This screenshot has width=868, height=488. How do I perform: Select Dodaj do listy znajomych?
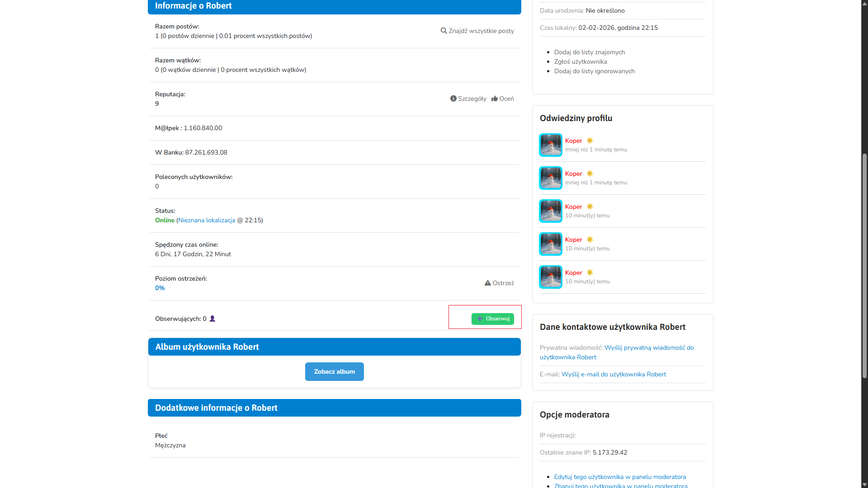point(590,52)
